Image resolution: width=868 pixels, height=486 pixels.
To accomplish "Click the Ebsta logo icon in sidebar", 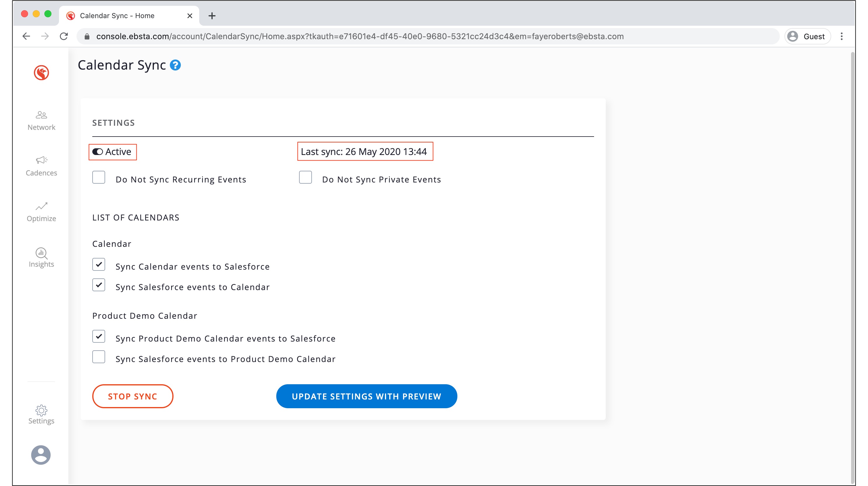I will 41,73.
